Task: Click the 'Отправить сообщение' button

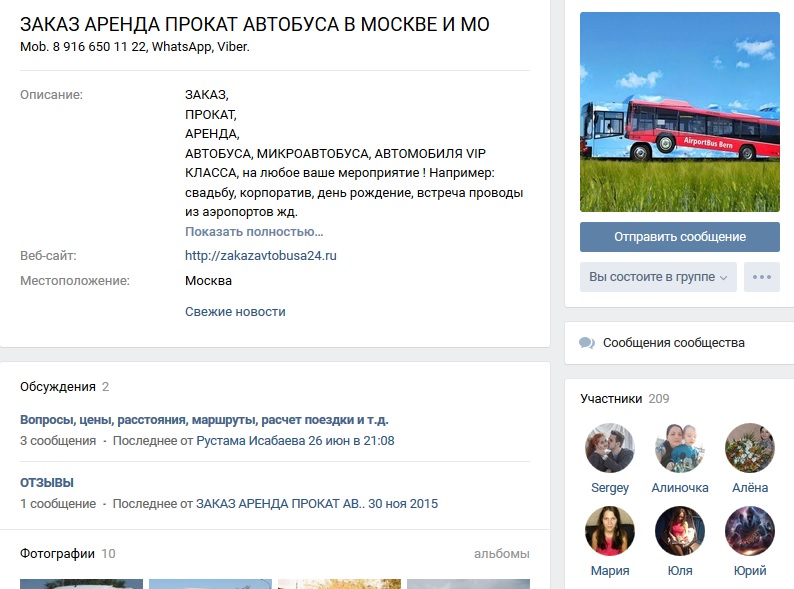Action: (x=680, y=237)
